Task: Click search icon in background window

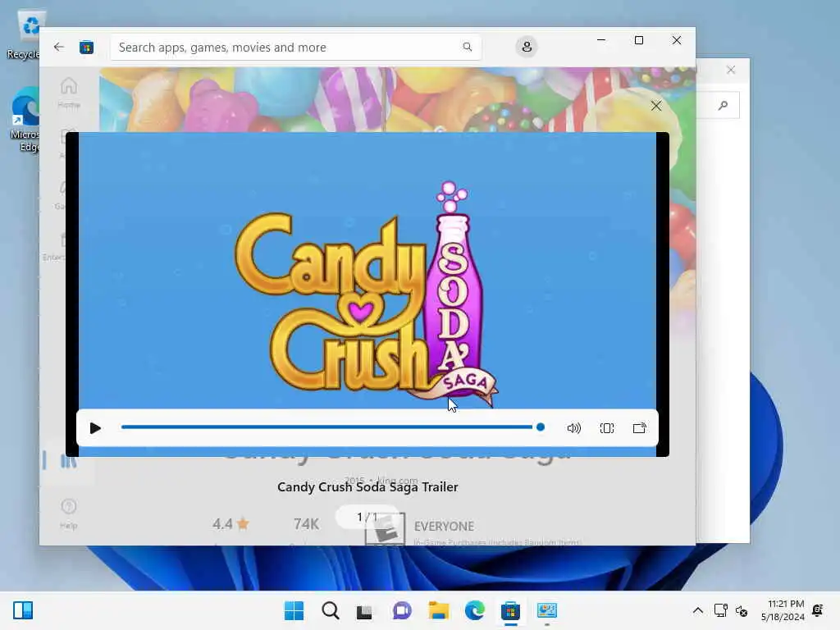Action: tap(724, 106)
